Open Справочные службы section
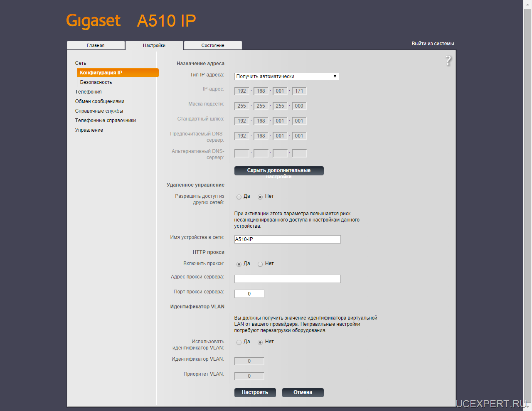 click(99, 111)
